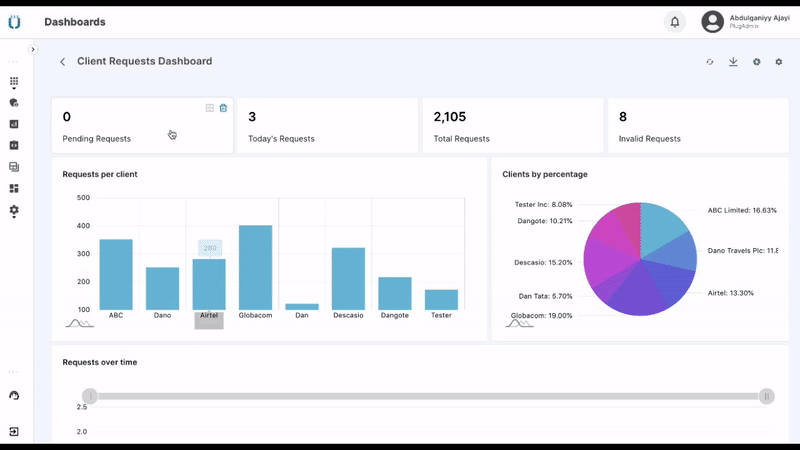Expand the sidebar settings gear menu

(x=14, y=210)
